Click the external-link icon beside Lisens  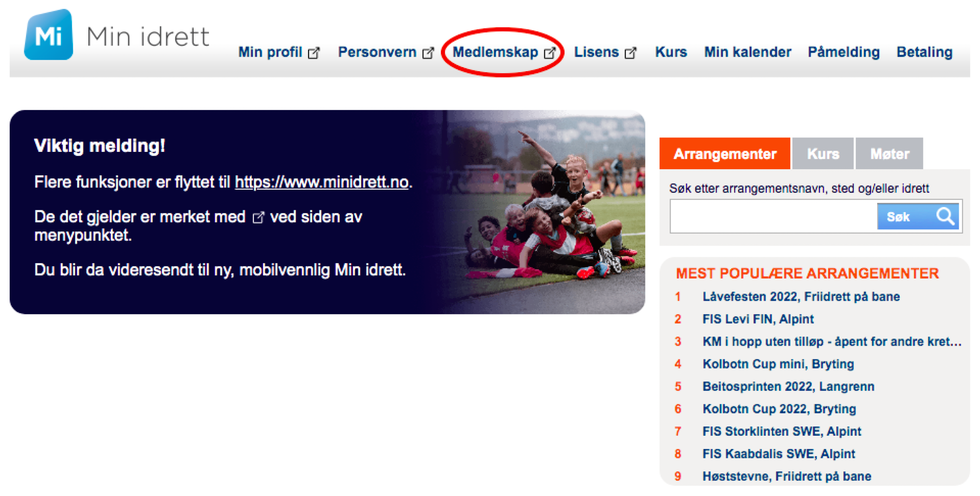(x=631, y=53)
